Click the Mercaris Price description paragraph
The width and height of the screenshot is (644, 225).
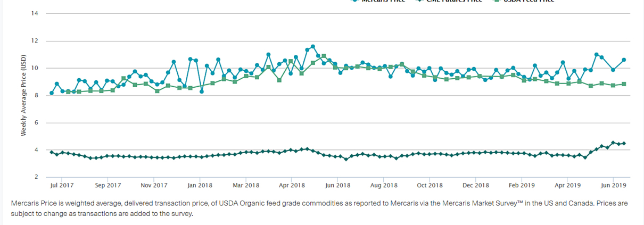[319, 209]
